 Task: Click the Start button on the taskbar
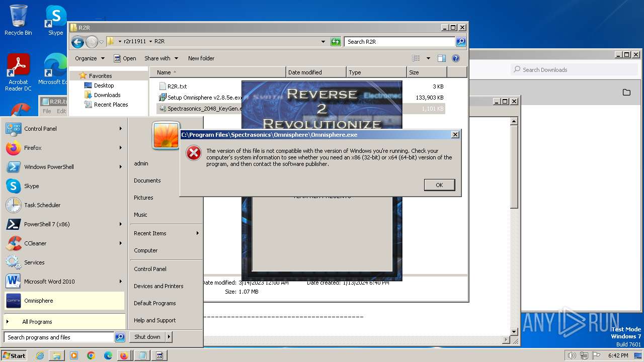tap(14, 355)
